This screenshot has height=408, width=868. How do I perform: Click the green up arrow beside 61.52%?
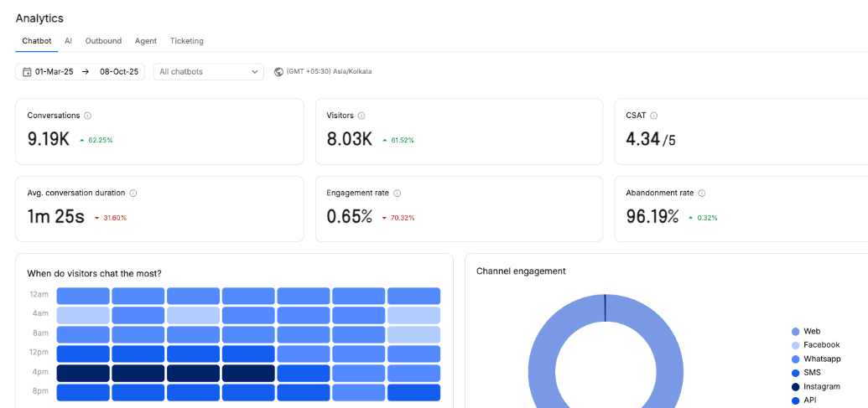(385, 141)
